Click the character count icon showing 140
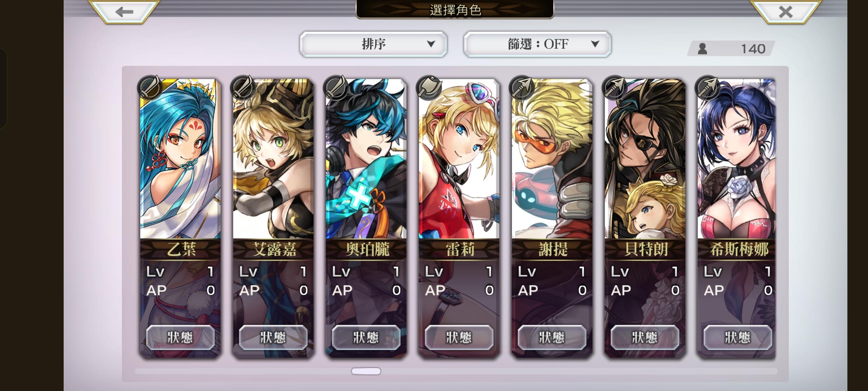 [702, 49]
